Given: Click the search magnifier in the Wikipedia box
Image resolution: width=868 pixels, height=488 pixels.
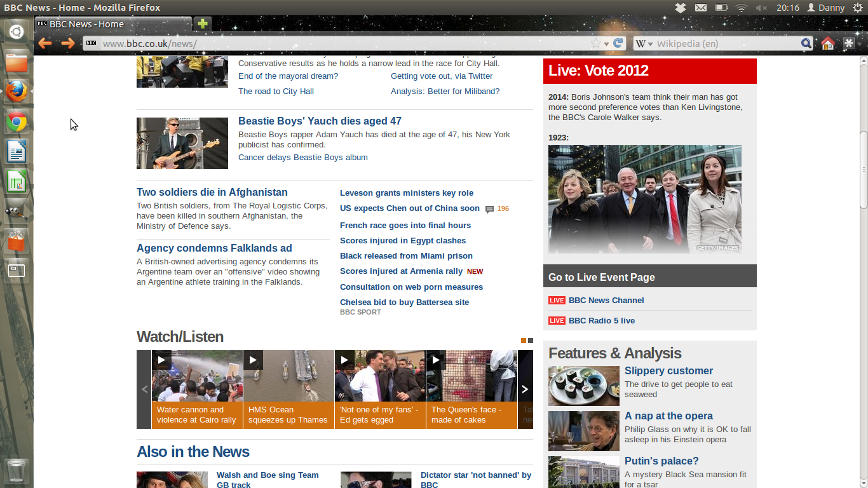Looking at the screenshot, I should click(x=806, y=43).
